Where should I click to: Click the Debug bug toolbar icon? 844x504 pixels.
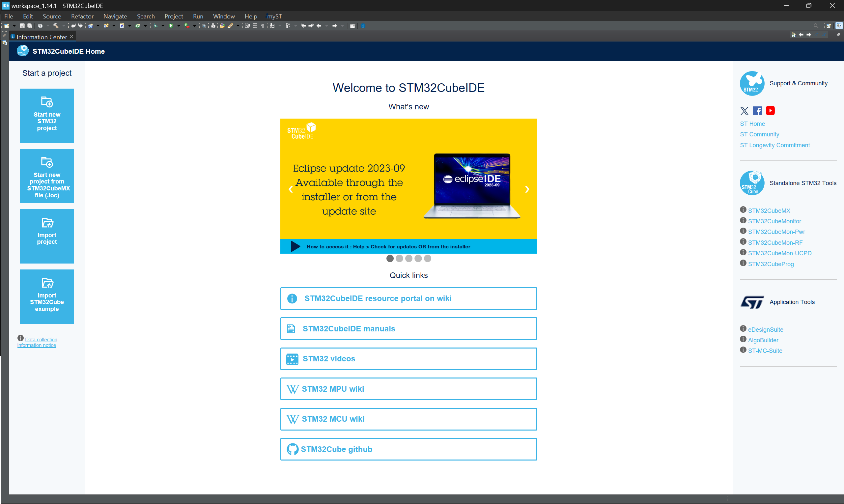155,26
